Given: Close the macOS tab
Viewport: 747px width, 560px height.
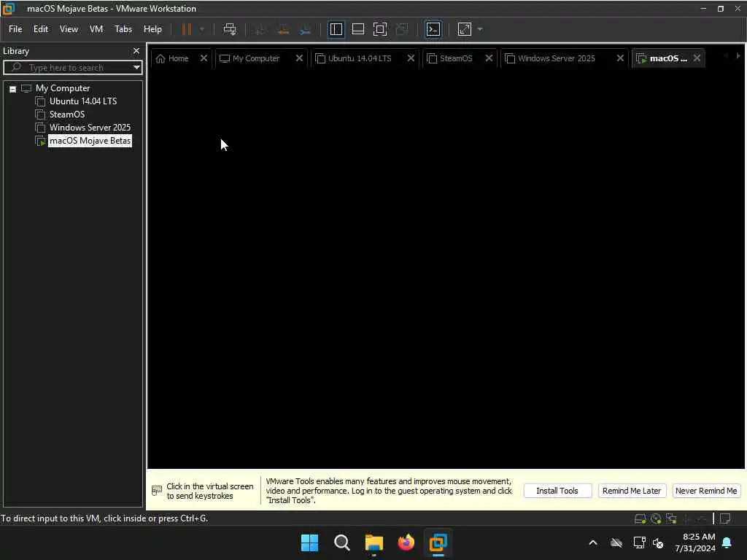Looking at the screenshot, I should (x=697, y=58).
